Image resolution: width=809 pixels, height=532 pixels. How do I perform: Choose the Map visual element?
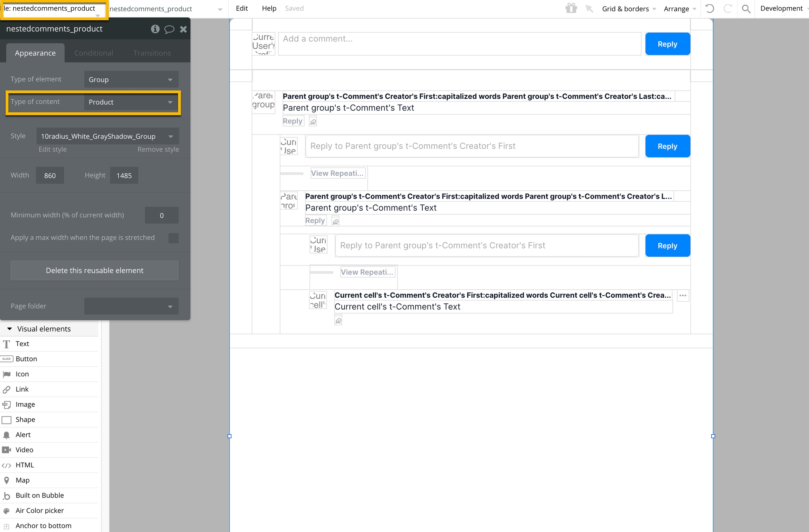pos(22,480)
